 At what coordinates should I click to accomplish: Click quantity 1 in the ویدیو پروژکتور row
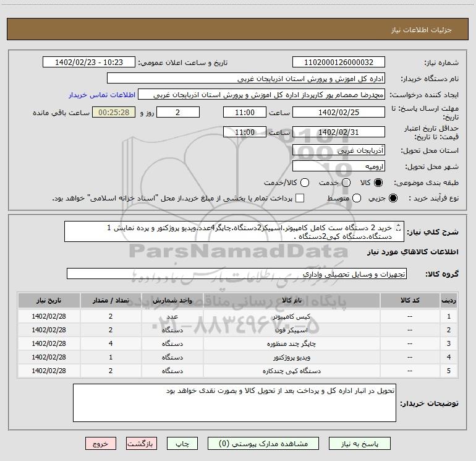[111, 357]
